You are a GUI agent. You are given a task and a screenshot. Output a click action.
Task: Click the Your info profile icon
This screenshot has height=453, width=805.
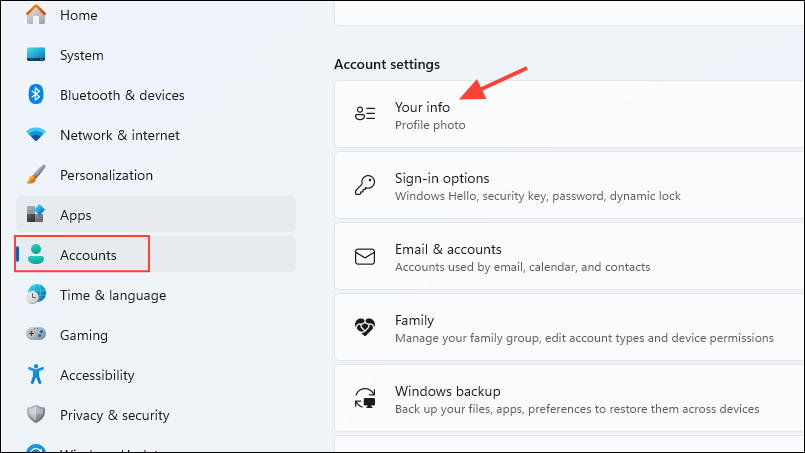pyautogui.click(x=365, y=113)
